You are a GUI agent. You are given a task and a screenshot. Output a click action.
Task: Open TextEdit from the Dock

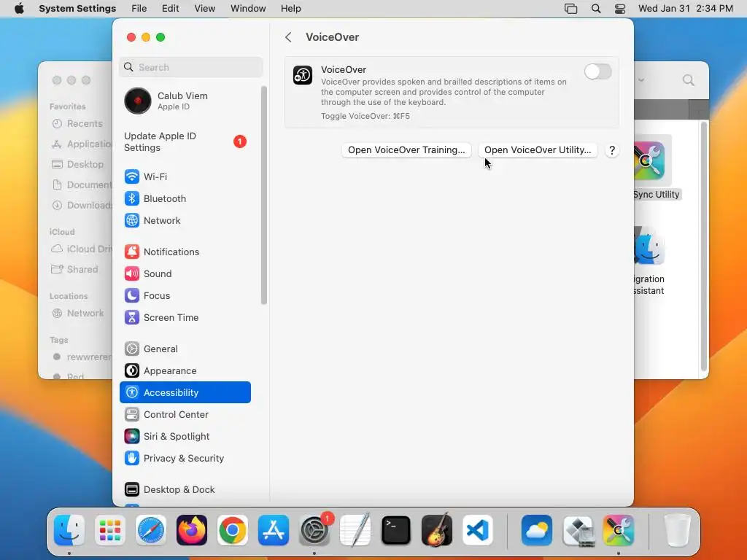click(355, 530)
